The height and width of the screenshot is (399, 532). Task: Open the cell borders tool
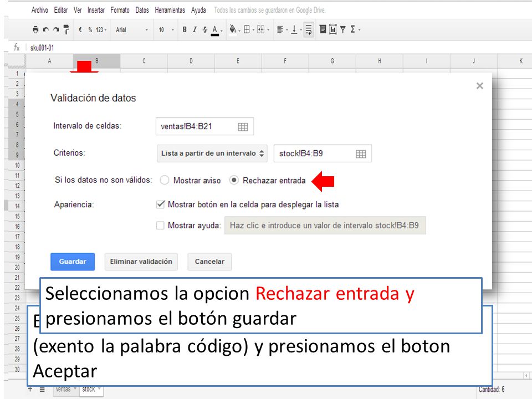coord(248,30)
